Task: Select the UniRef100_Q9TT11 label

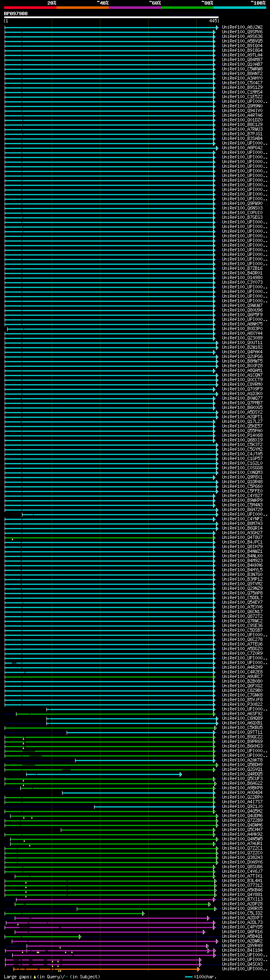Action: coord(242,732)
